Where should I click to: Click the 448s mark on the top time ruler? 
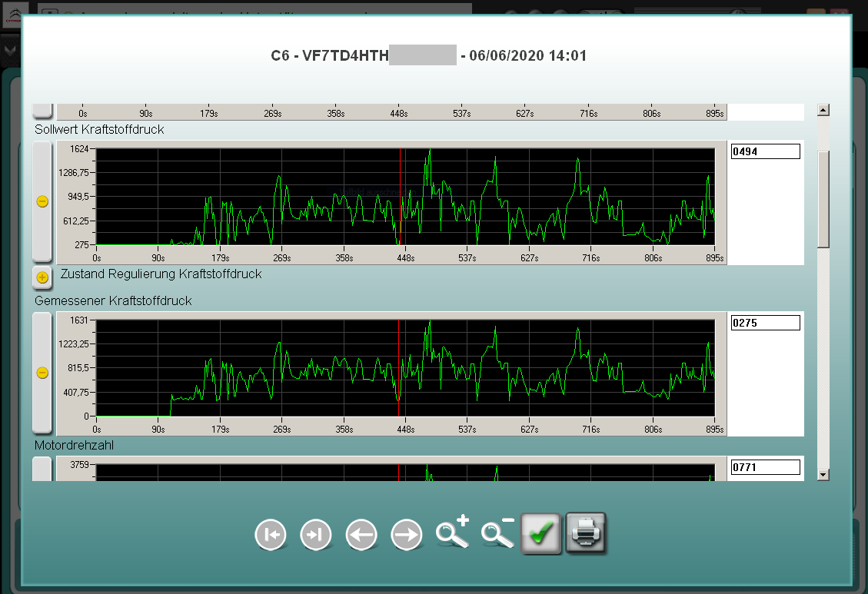point(398,114)
